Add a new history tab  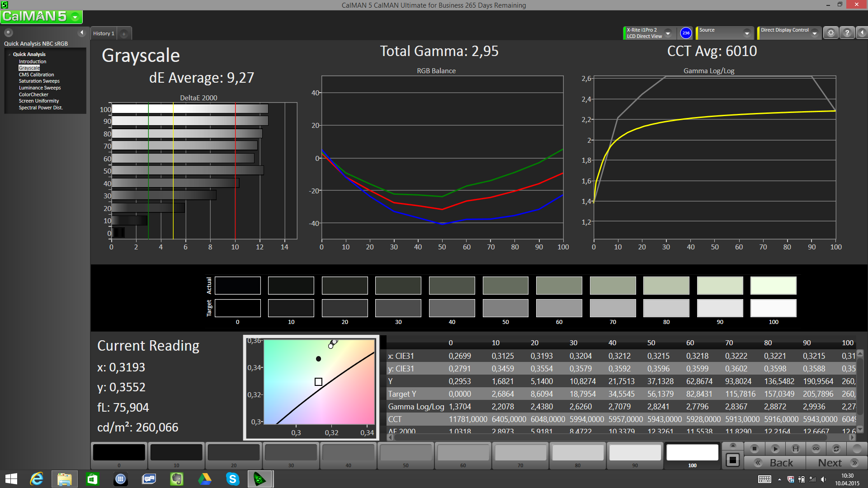(x=124, y=33)
